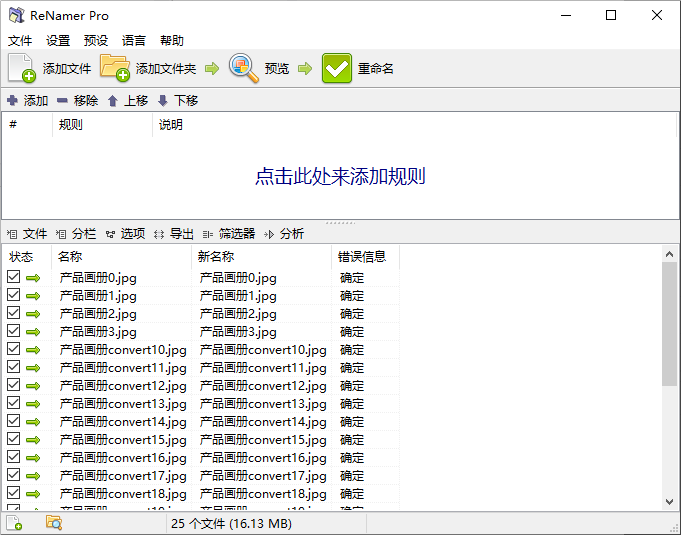Image resolution: width=681 pixels, height=535 pixels.
Task: Toggle checkbox for 产品画册convert12.jpg
Action: click(x=13, y=385)
